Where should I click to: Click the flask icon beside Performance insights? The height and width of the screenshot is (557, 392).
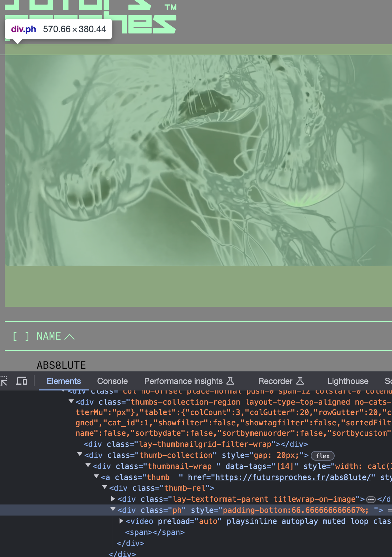(230, 381)
